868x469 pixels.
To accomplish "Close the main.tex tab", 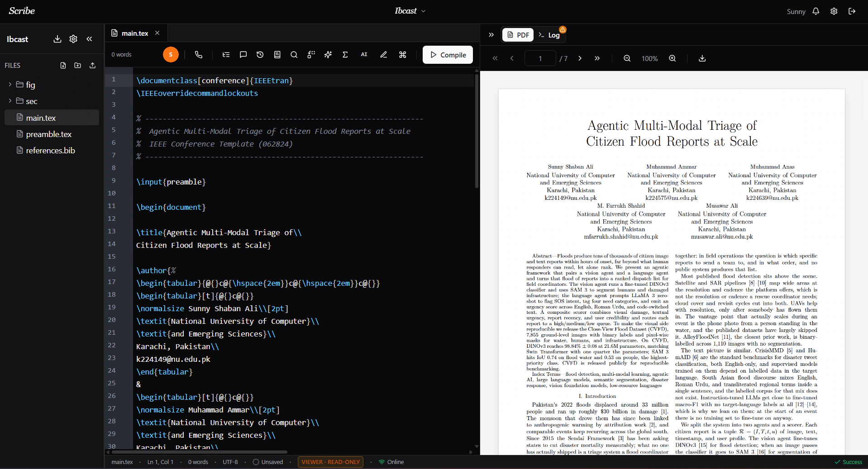I will click(157, 33).
